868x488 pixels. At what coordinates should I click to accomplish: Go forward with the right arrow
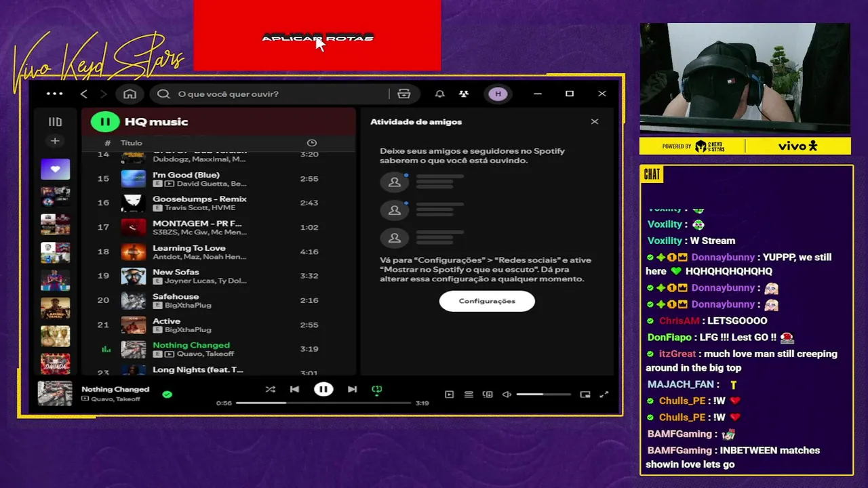tap(104, 94)
